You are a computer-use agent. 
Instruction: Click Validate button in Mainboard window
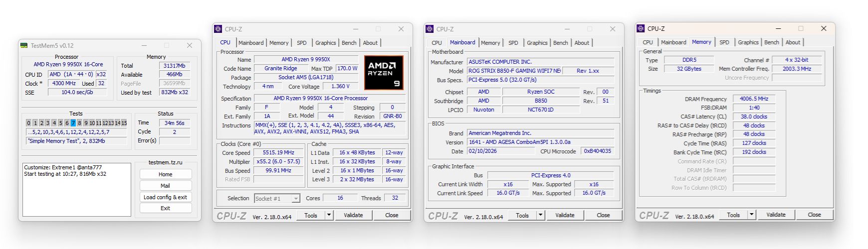click(x=565, y=215)
